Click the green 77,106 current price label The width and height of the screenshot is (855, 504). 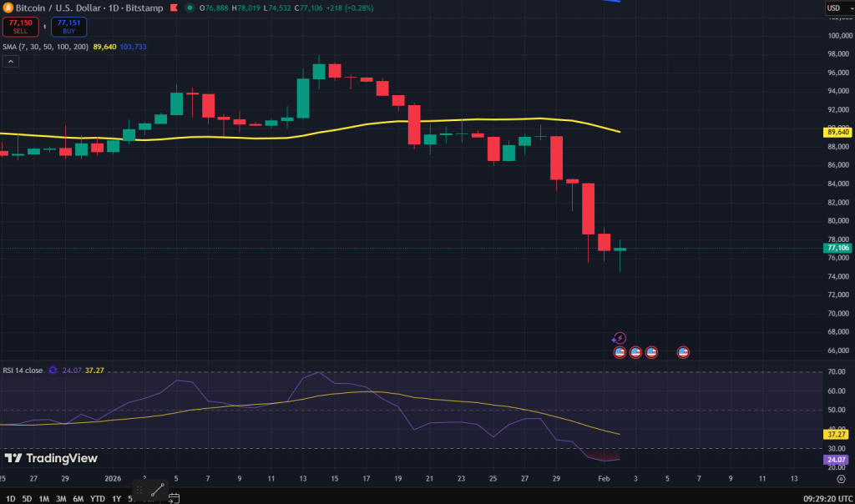pyautogui.click(x=837, y=248)
